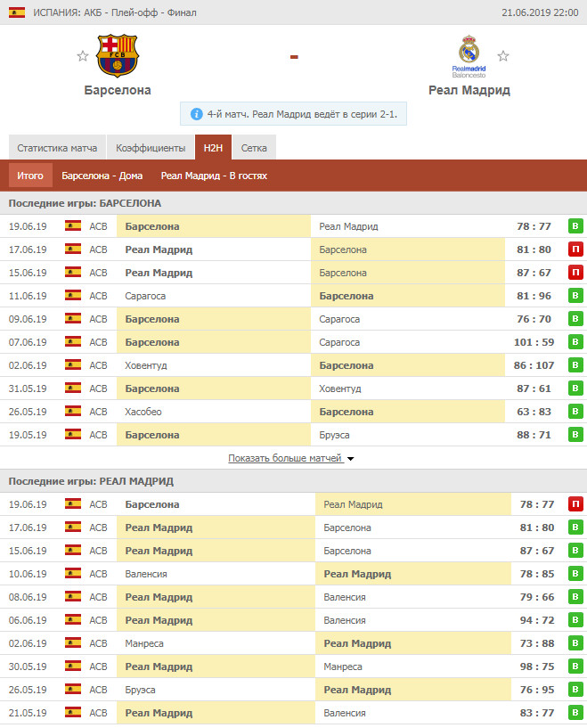Open the 02.06.19 Ховентуд vs Барселона match
This screenshot has height=728, width=587.
293,365
